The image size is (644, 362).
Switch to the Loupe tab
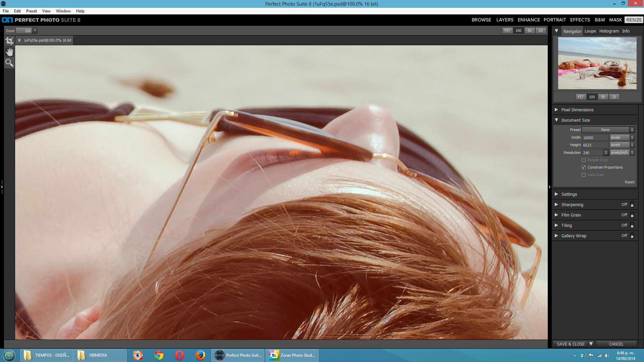click(x=590, y=31)
